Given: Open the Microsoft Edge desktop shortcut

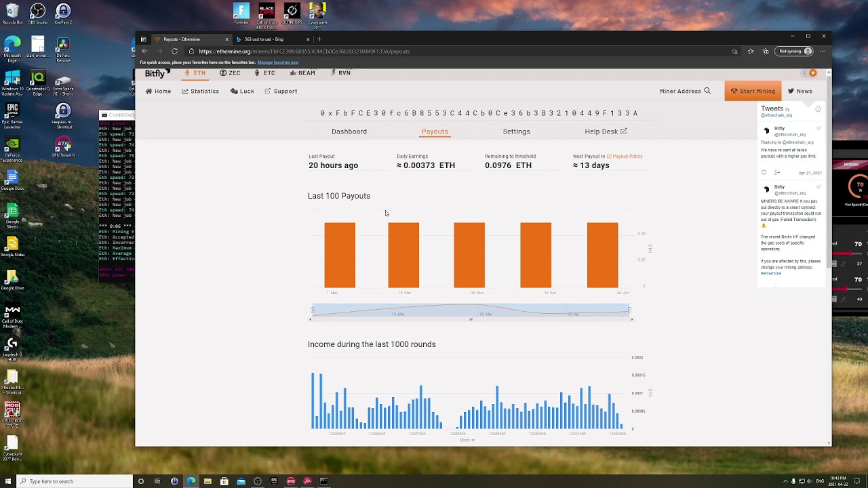Looking at the screenshot, I should pos(12,49).
